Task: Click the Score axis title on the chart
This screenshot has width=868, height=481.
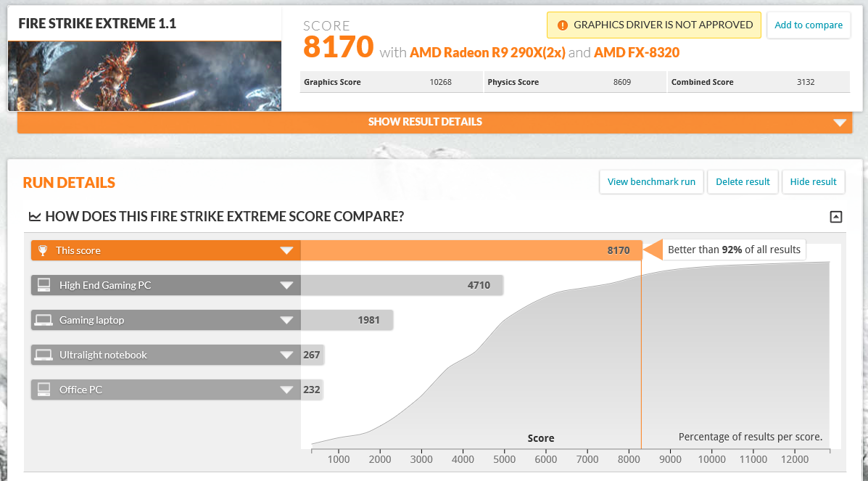Action: coord(541,438)
